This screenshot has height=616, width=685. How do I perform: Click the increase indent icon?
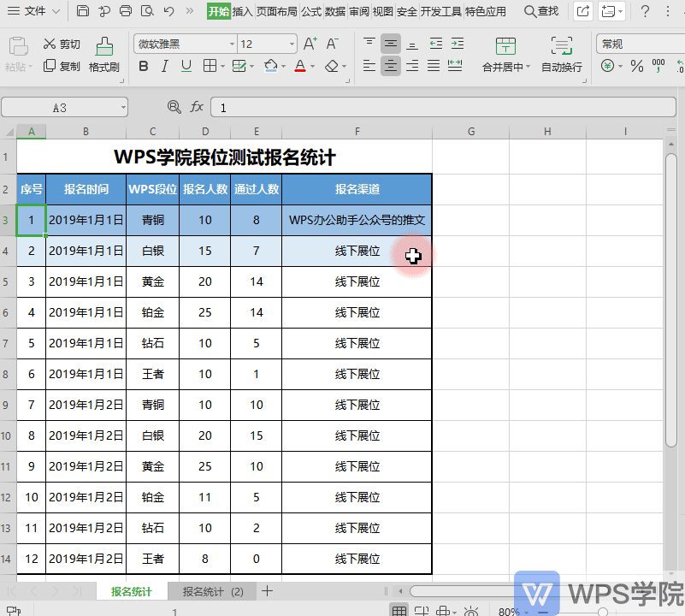458,44
